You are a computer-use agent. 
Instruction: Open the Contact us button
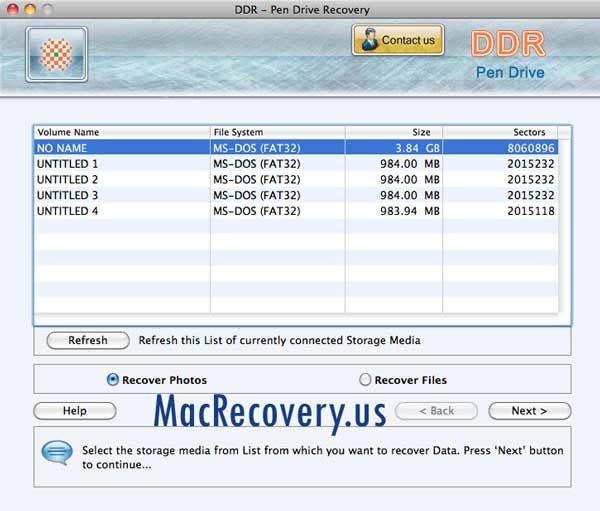click(x=398, y=40)
